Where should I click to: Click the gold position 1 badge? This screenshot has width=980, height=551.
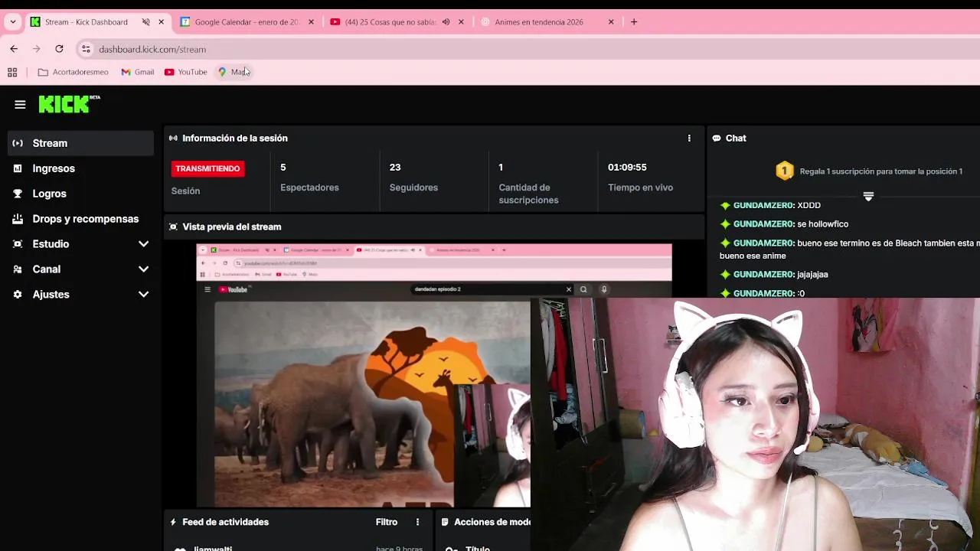pyautogui.click(x=784, y=171)
